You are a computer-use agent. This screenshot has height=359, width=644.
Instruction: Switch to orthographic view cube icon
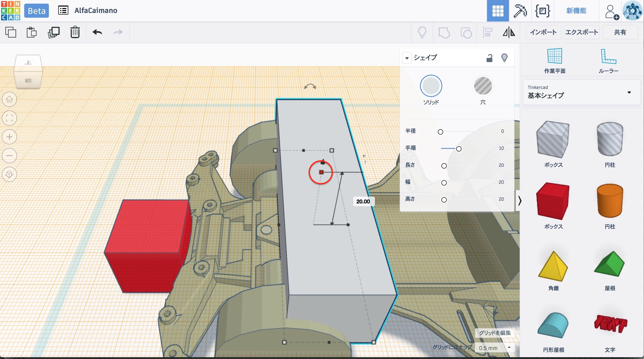tap(9, 174)
